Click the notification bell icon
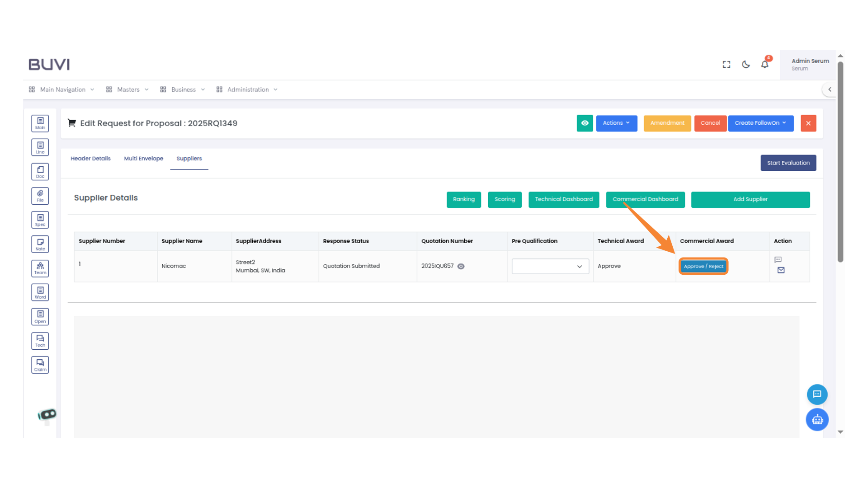 (764, 65)
